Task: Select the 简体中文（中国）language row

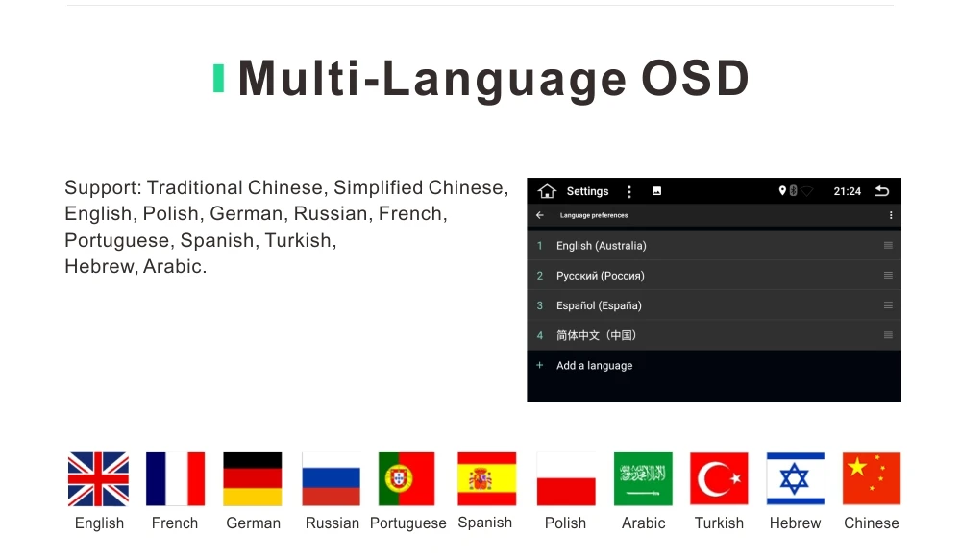Action: [x=714, y=335]
